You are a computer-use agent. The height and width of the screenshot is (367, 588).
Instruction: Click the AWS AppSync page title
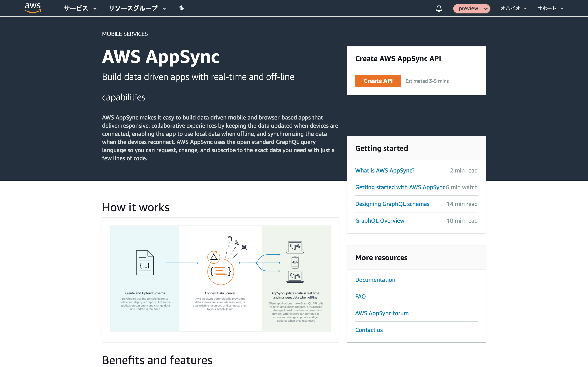point(160,57)
